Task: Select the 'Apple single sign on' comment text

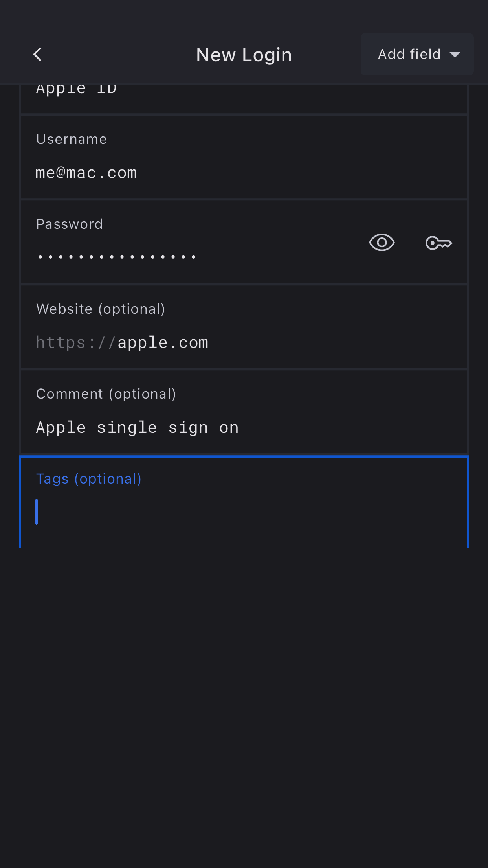Action: point(137,428)
